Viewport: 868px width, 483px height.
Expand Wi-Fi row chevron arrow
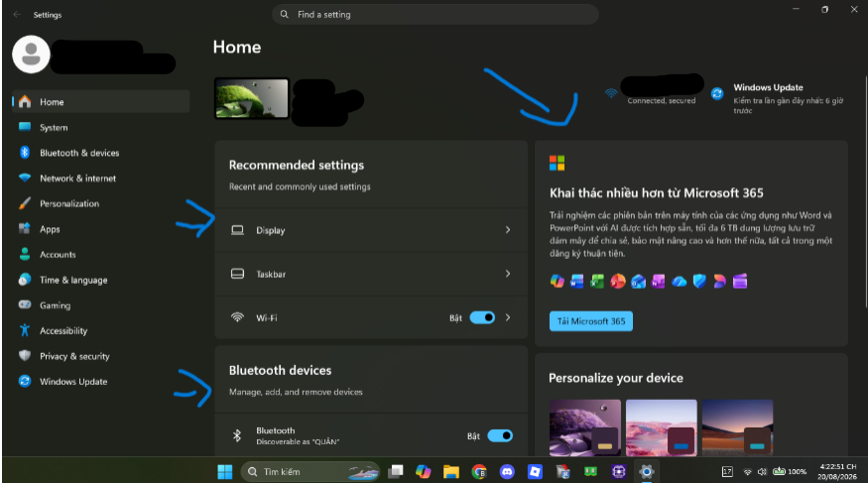(x=508, y=317)
